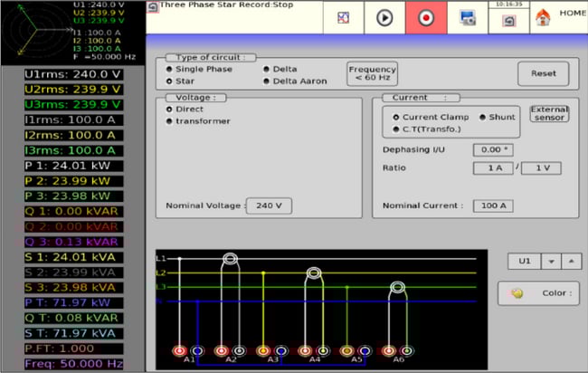This screenshot has width=588, height=373.
Task: Click the return icon under the clock
Action: pyautogui.click(x=509, y=21)
